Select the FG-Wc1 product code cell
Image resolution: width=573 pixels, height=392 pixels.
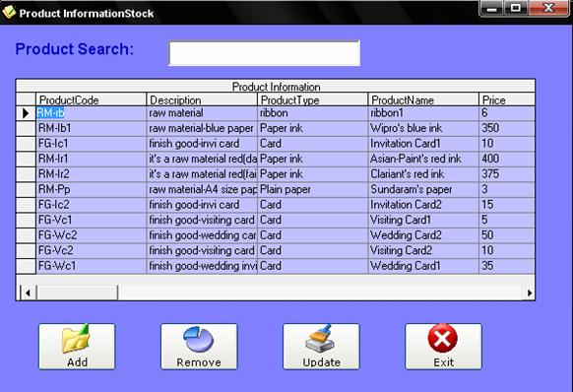click(x=91, y=266)
